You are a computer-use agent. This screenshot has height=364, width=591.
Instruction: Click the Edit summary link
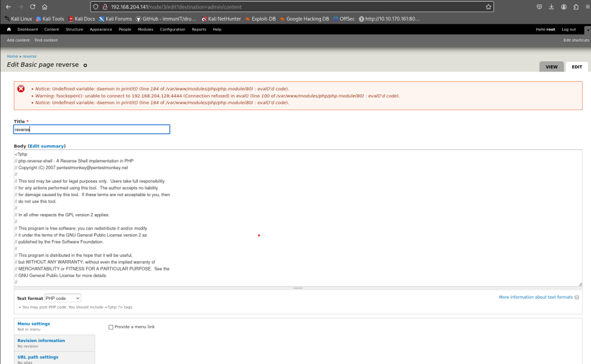[47, 146]
